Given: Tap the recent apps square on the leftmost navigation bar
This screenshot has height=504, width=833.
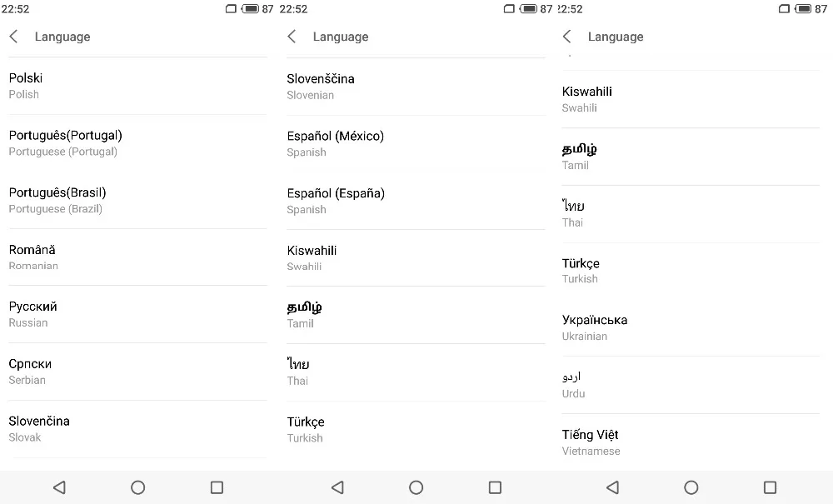Looking at the screenshot, I should point(217,487).
